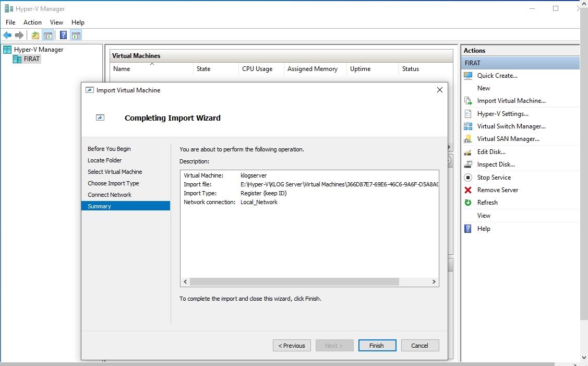
Task: Click the Import Virtual Machine dialog title icon
Action: [x=89, y=90]
